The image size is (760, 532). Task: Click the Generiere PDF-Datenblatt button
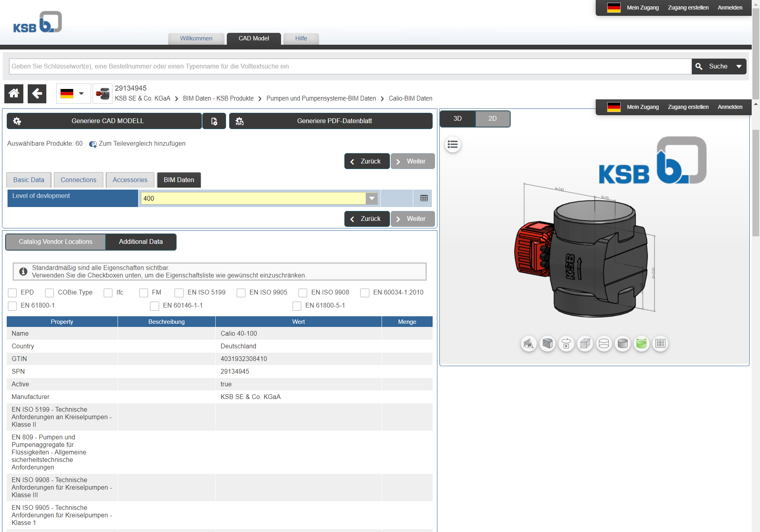pos(334,121)
